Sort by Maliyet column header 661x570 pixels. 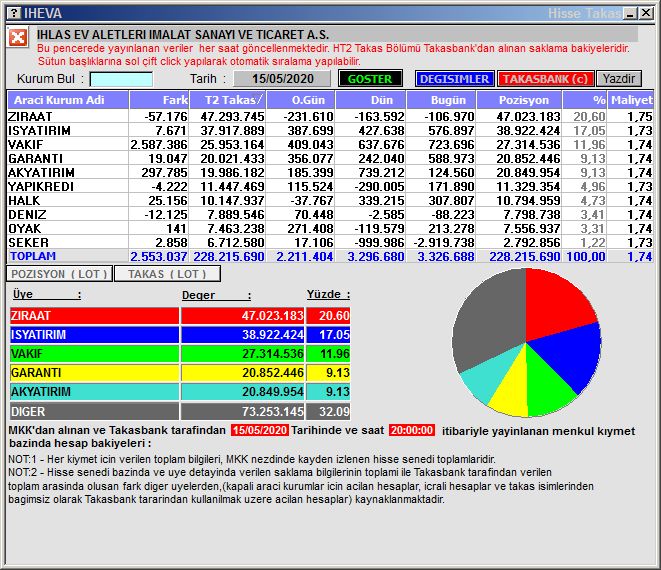[x=631, y=100]
